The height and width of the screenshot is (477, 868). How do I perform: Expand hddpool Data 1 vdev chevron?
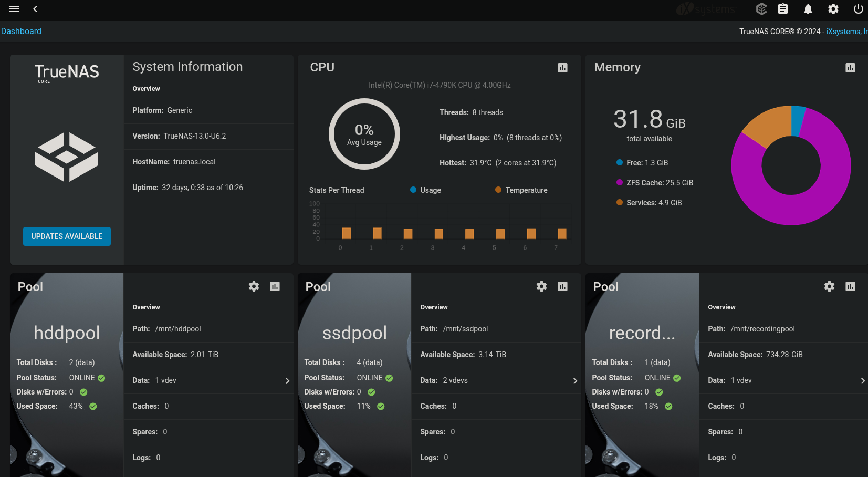[287, 381]
